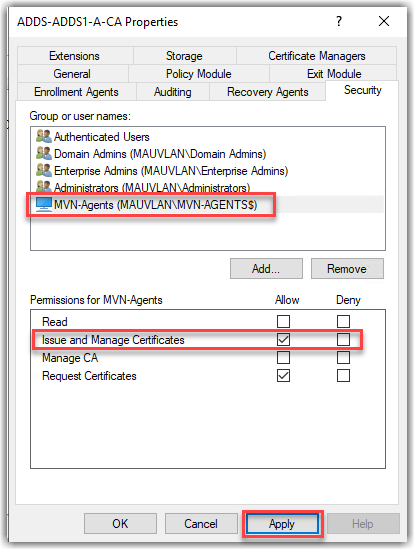Open the Policy Module tab
Viewport: 415px width, 550px height.
pos(199,74)
